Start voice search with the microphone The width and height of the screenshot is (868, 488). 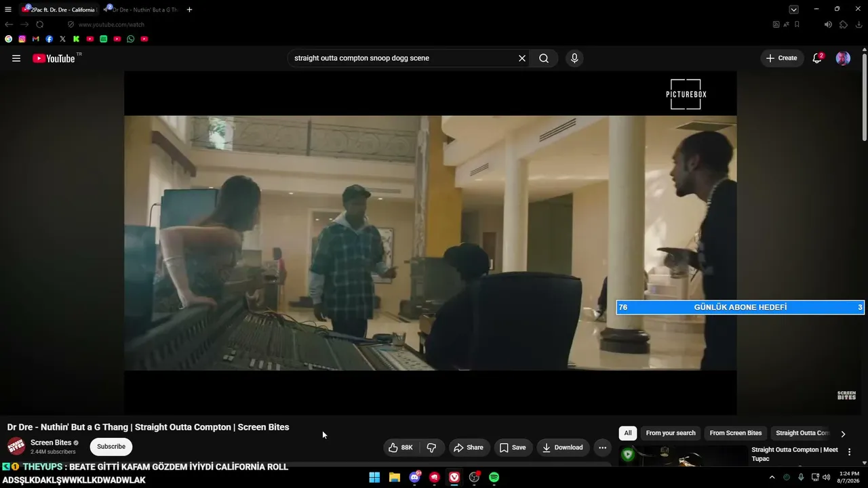pos(574,58)
